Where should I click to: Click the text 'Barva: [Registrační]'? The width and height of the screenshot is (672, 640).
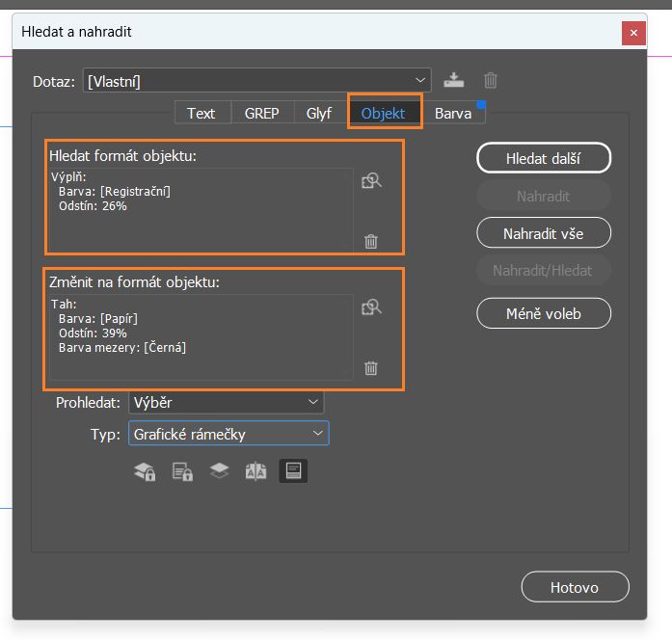(115, 191)
